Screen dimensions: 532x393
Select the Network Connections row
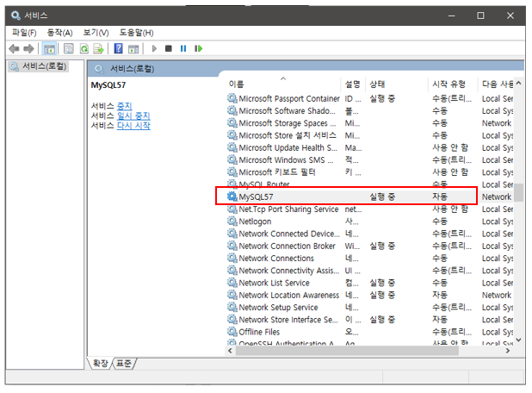pos(370,259)
